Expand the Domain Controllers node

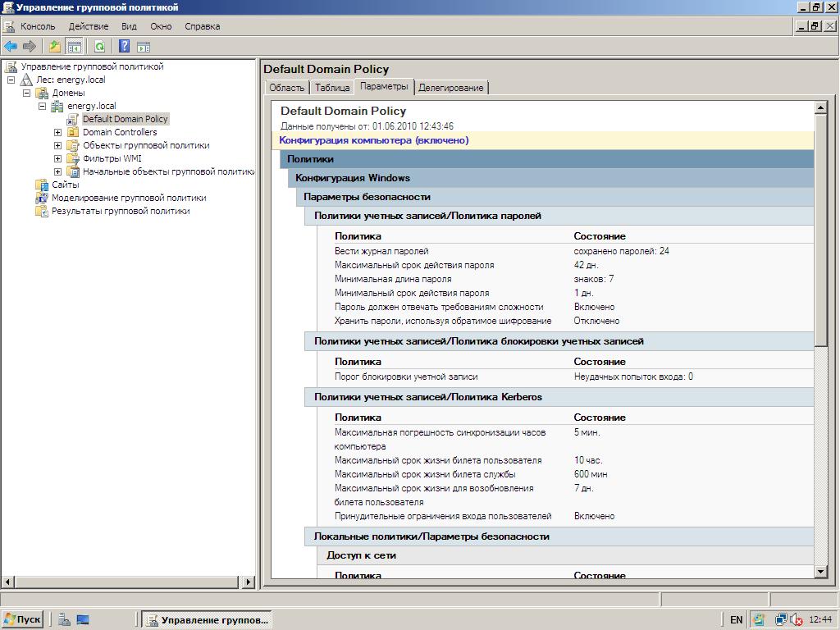[x=58, y=132]
